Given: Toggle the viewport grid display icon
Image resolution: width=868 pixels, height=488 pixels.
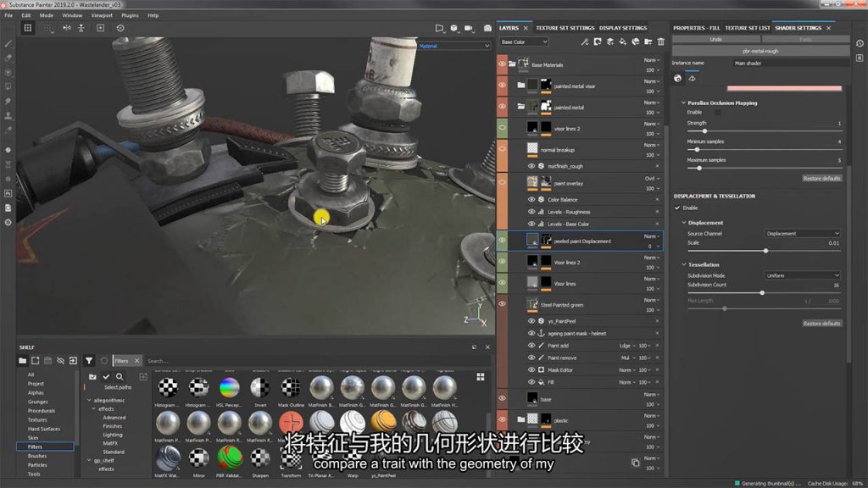Looking at the screenshot, I should point(28,28).
